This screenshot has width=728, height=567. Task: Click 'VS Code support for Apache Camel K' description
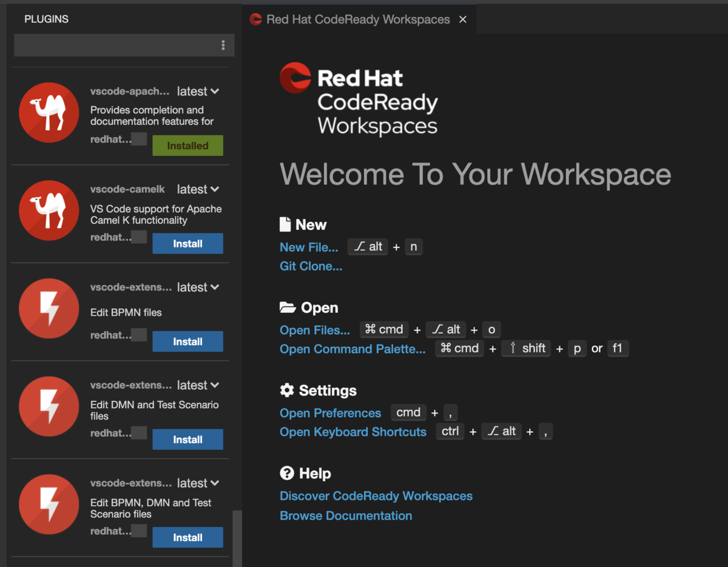click(156, 215)
